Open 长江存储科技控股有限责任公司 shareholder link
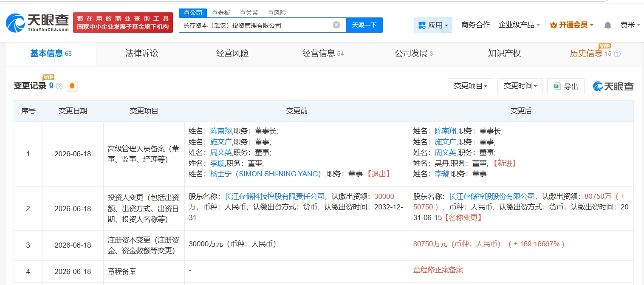The height and width of the screenshot is (285, 644). click(x=274, y=196)
